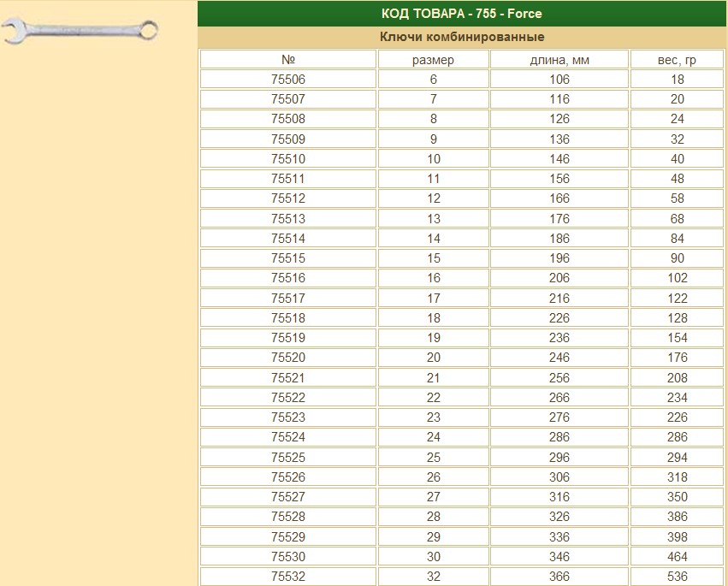Click article number 75506
Viewport: 728px width, 586px height.
[x=287, y=80]
